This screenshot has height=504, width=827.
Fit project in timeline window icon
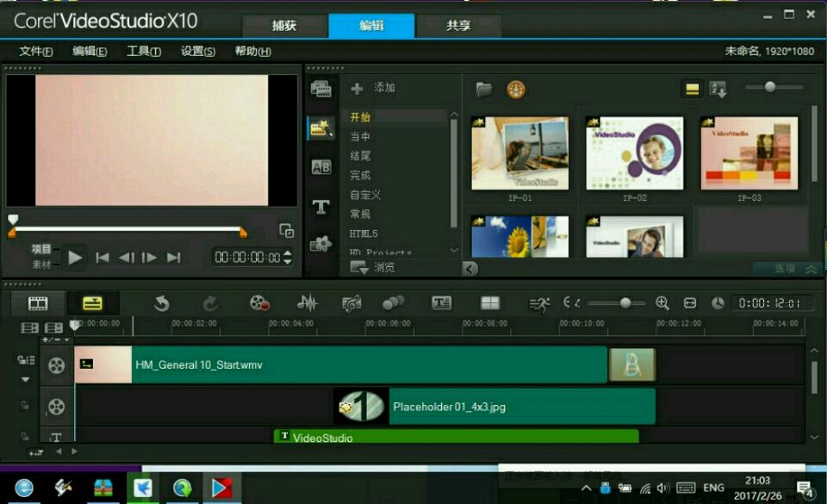click(x=690, y=303)
